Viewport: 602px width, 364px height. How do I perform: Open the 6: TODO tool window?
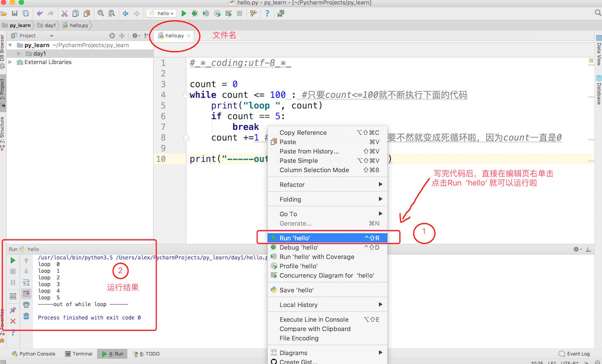146,353
